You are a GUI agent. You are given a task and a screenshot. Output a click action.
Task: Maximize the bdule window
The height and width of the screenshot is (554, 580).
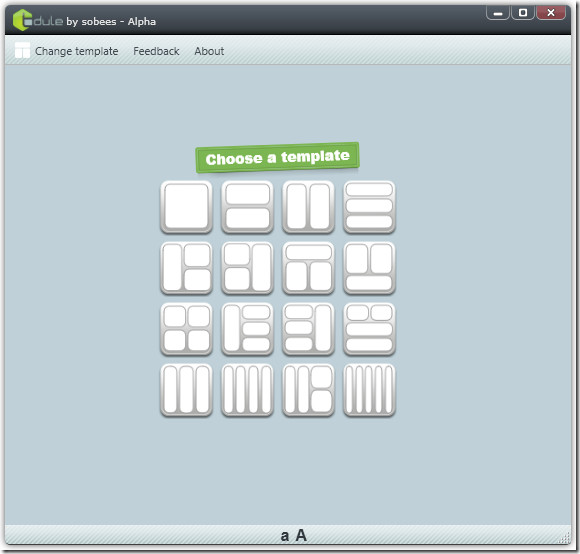click(x=523, y=13)
